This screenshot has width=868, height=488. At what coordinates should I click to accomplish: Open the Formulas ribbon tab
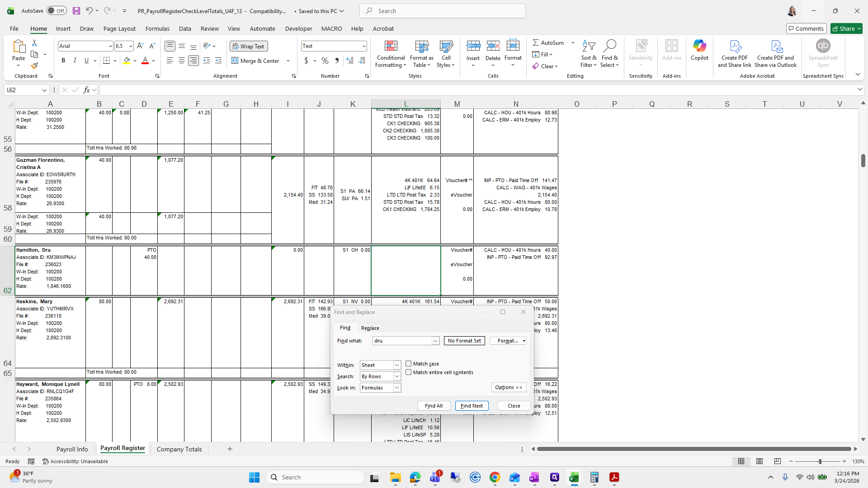point(157,28)
